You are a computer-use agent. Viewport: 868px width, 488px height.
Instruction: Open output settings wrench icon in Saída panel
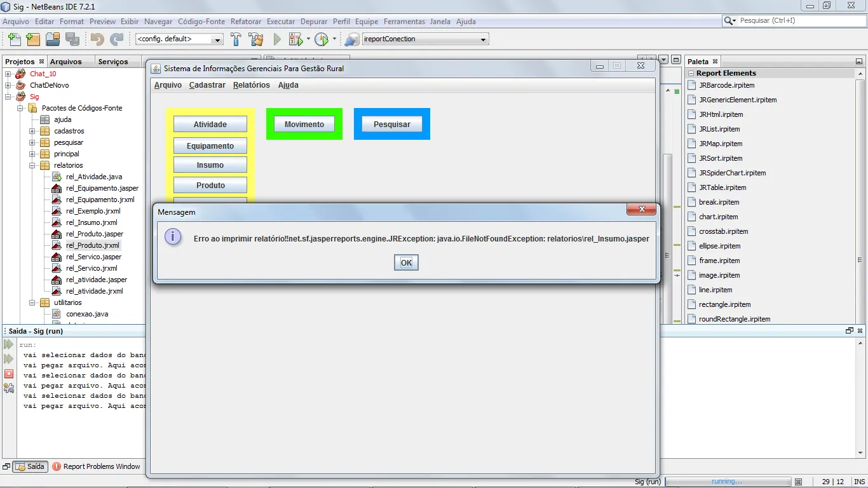[x=9, y=388]
